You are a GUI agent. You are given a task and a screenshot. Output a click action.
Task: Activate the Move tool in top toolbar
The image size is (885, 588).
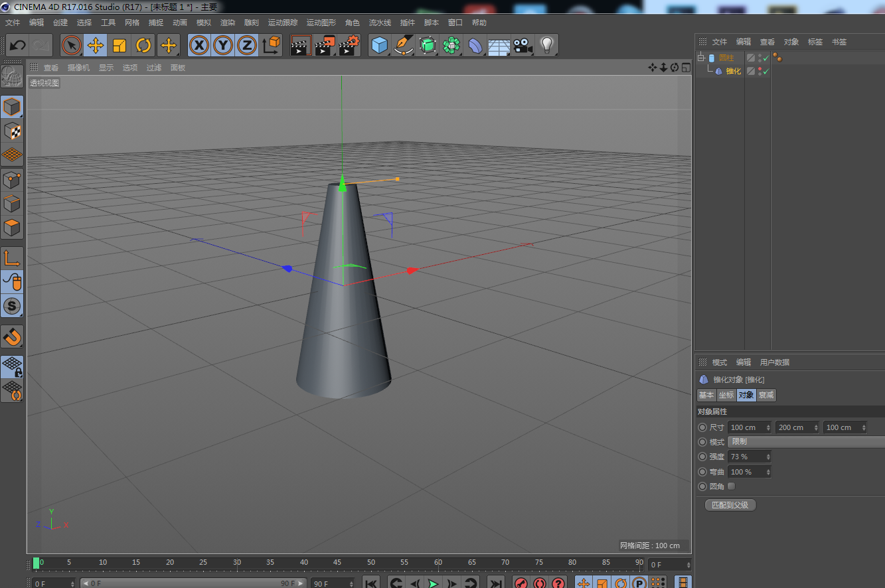point(96,46)
